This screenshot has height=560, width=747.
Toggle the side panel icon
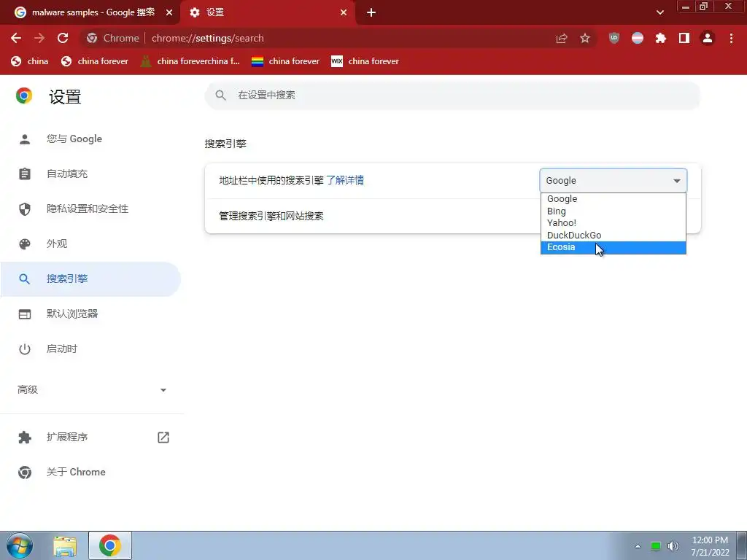pos(684,38)
